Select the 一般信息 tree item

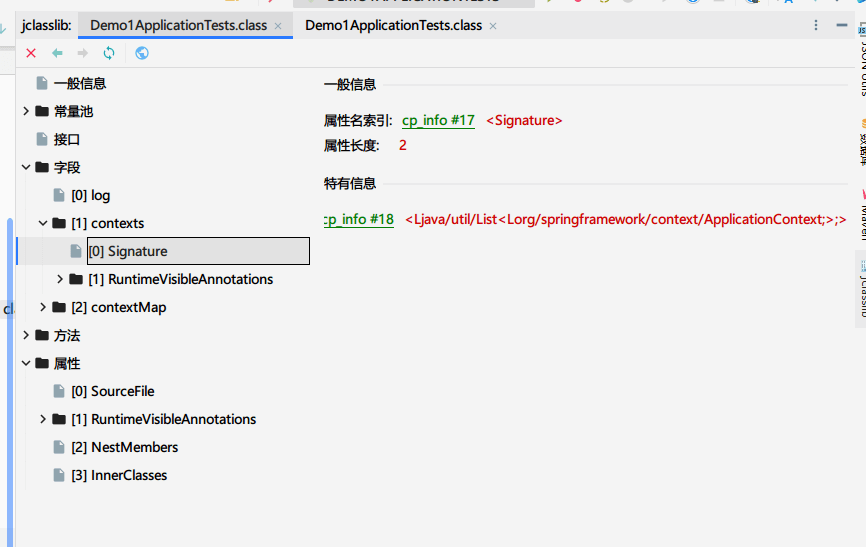point(79,83)
